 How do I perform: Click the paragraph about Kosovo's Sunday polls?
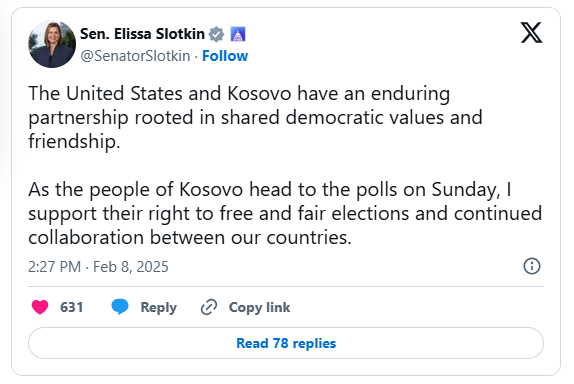[x=285, y=213]
